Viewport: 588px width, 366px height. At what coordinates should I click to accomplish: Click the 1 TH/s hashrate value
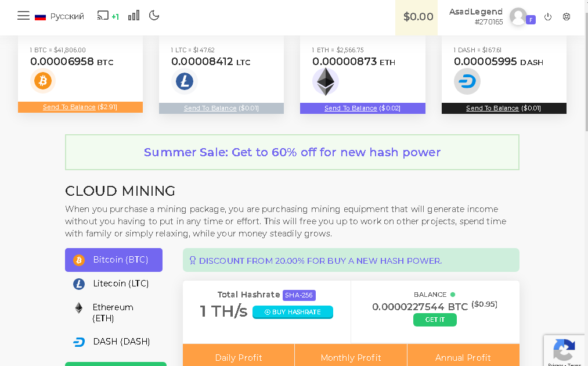tap(223, 311)
